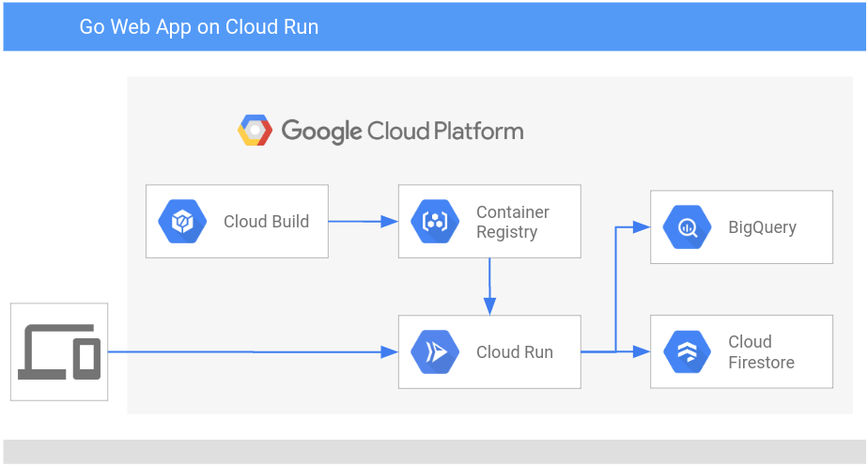Select the Container Registry text label
Image resolution: width=868 pixels, height=467 pixels.
point(512,222)
